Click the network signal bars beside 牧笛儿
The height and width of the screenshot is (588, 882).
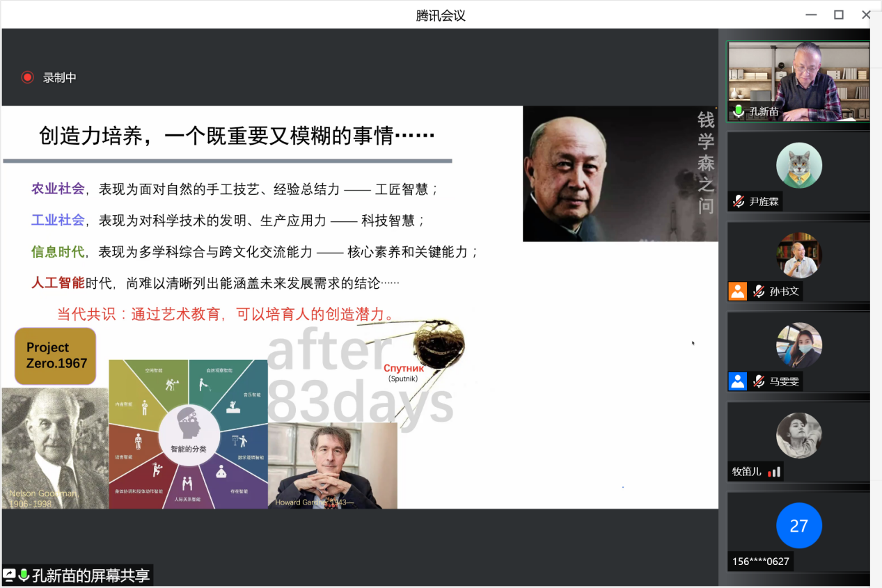coord(774,472)
